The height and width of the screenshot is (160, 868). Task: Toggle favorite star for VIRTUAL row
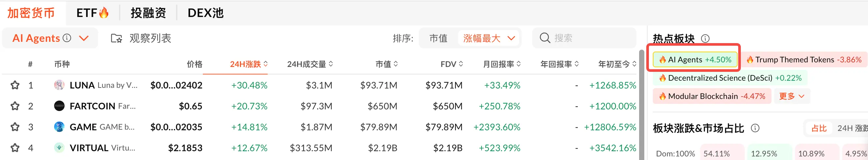(x=15, y=148)
